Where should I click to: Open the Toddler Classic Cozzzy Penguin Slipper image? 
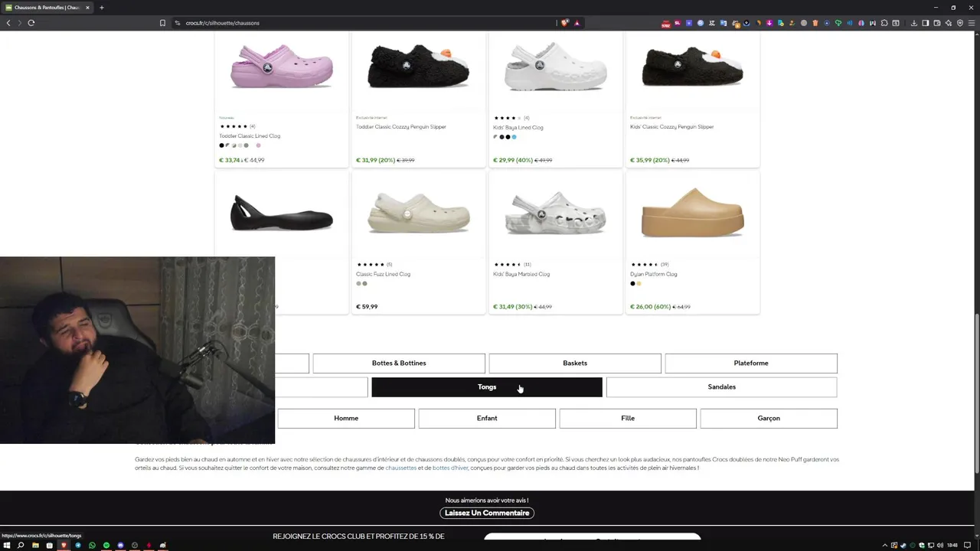(x=419, y=67)
